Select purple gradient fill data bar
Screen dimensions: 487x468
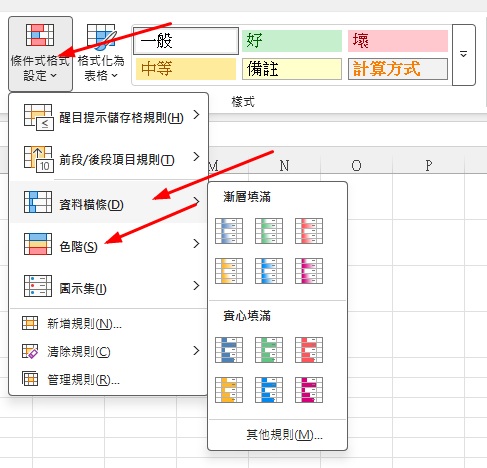[x=309, y=271]
